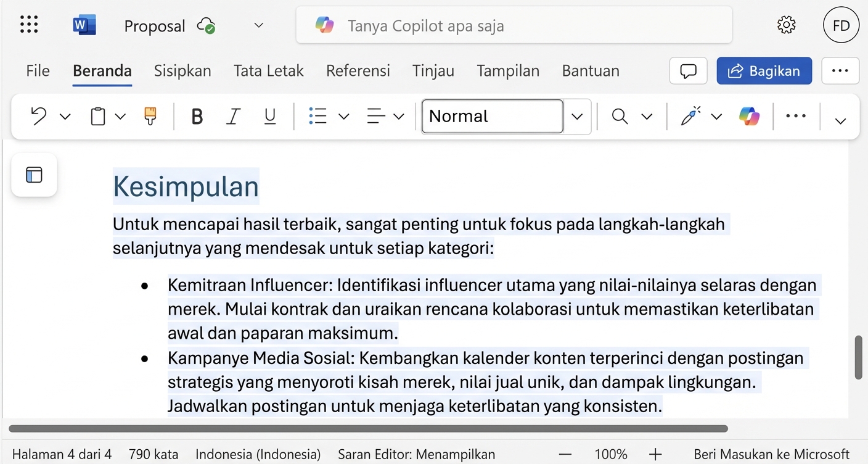Toggle italic formatting
Screen dimensions: 868x464
click(233, 116)
